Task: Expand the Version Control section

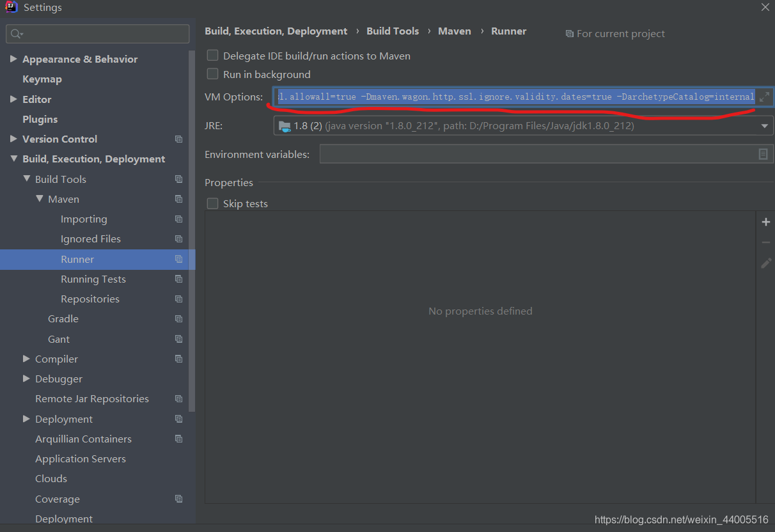Action: point(13,139)
